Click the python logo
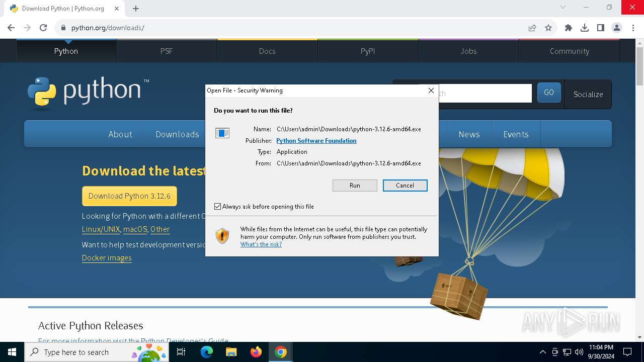The image size is (644, 362). 88,93
